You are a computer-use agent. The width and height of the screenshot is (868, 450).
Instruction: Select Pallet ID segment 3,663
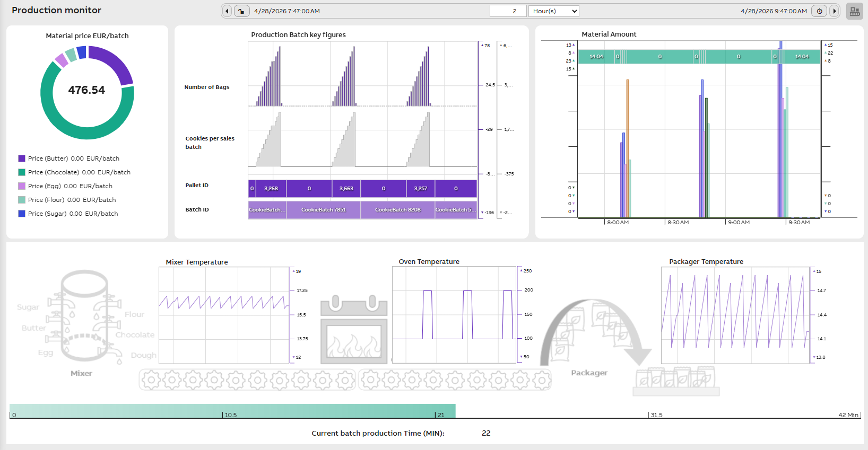click(x=346, y=189)
